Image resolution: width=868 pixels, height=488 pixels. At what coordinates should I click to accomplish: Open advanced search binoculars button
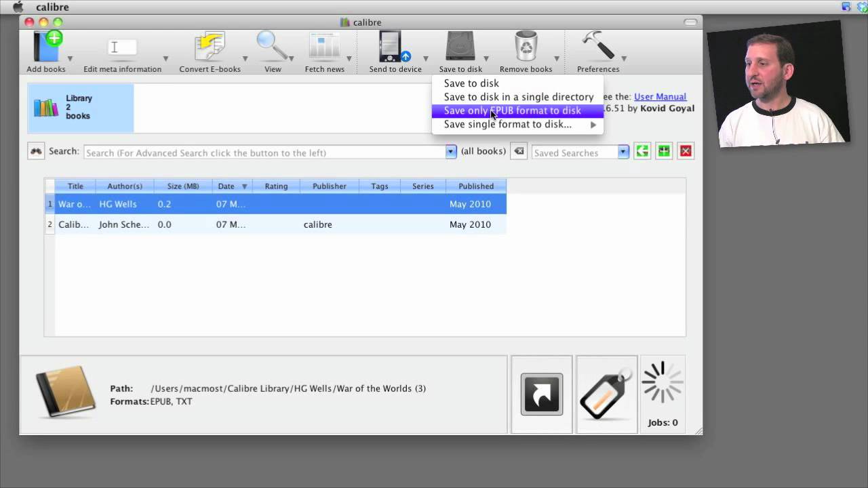pyautogui.click(x=36, y=151)
